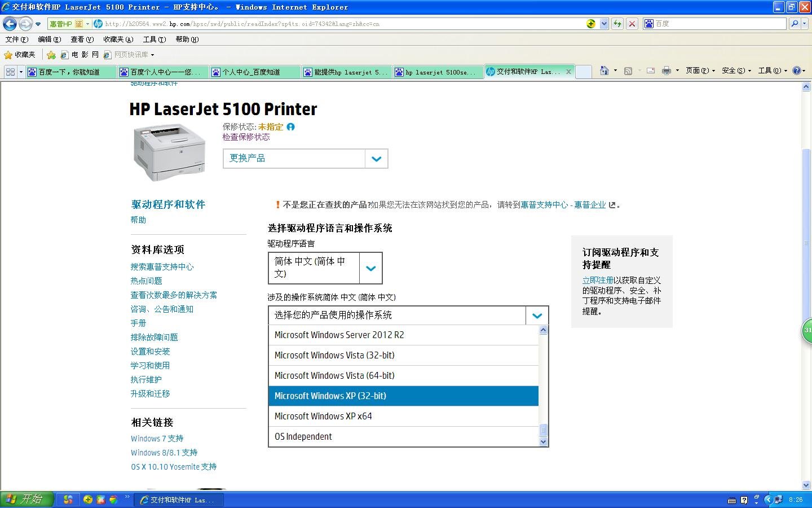Open the 电影网 favorites link
Viewport: 812px width, 508px height.
[x=80, y=55]
